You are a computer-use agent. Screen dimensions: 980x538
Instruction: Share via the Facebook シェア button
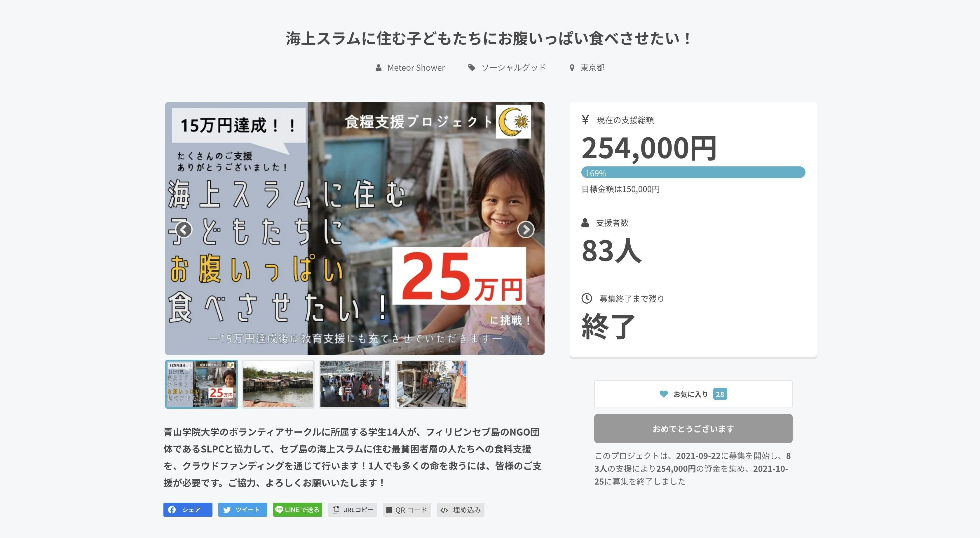pos(188,509)
